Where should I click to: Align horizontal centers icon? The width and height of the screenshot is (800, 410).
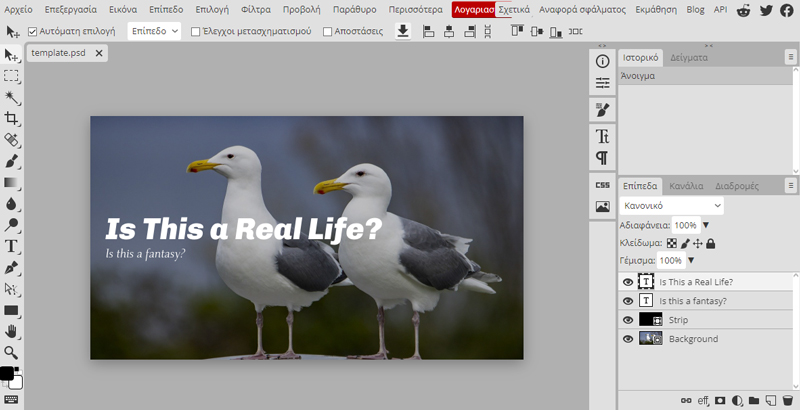(x=449, y=31)
